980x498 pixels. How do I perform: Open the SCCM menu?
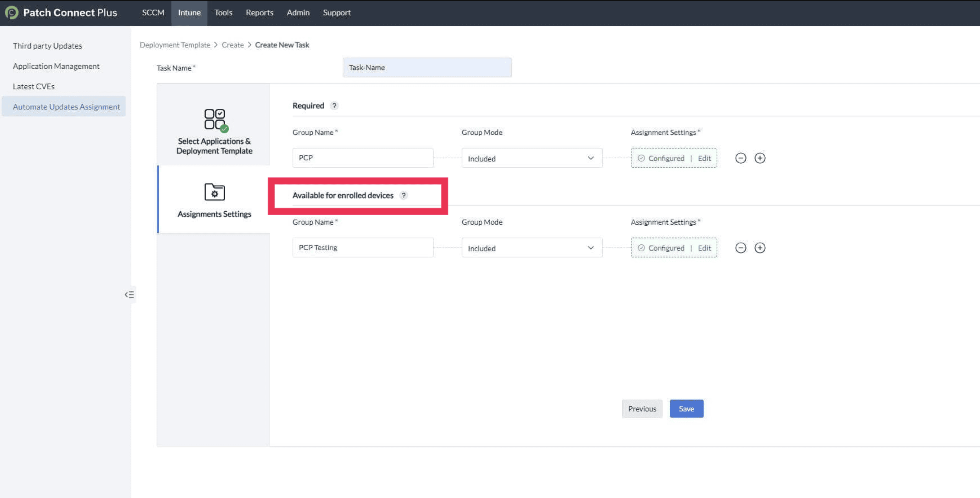coord(153,13)
